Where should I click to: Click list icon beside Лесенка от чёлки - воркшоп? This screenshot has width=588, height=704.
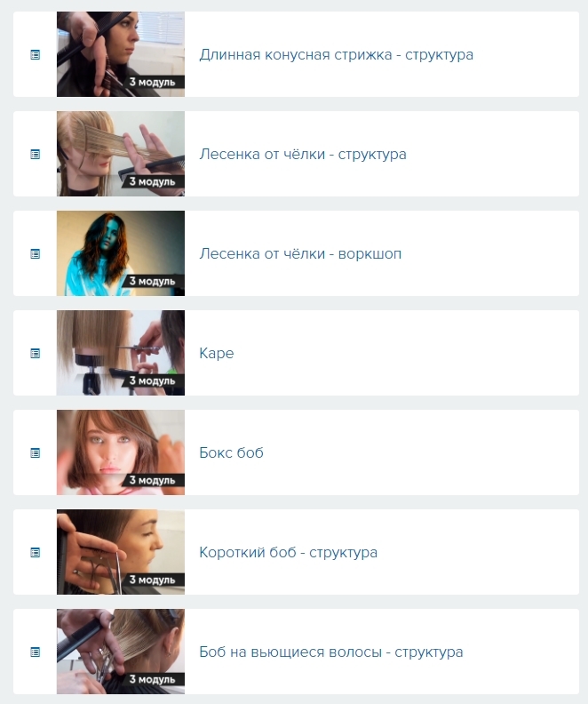click(35, 253)
